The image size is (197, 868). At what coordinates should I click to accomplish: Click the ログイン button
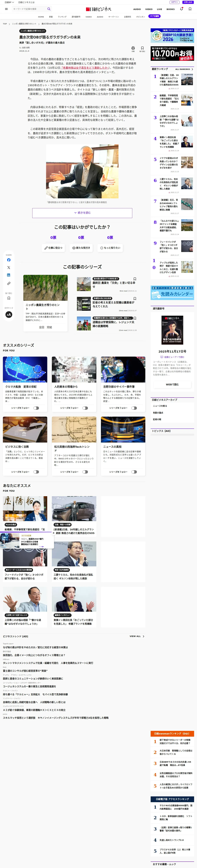[x=174, y=2]
